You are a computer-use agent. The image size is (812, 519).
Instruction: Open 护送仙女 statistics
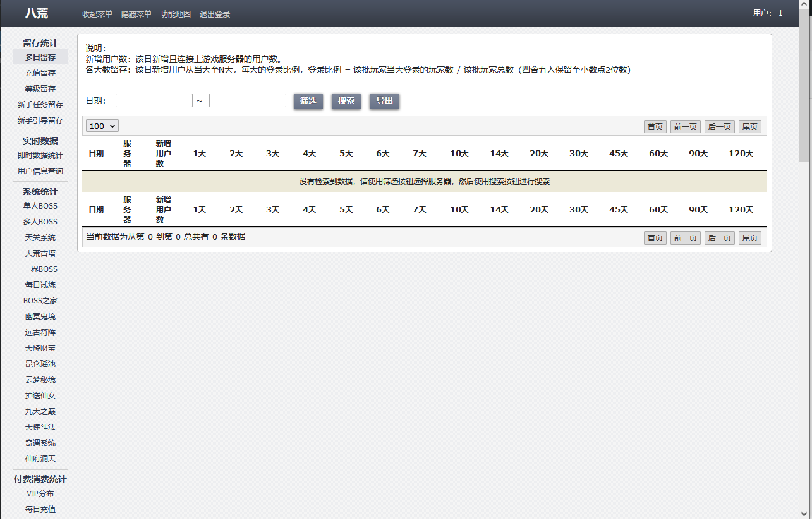(x=40, y=395)
